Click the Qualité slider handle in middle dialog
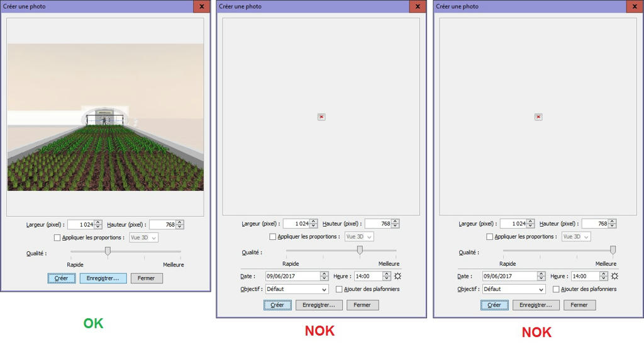This screenshot has width=644, height=347. (x=360, y=250)
